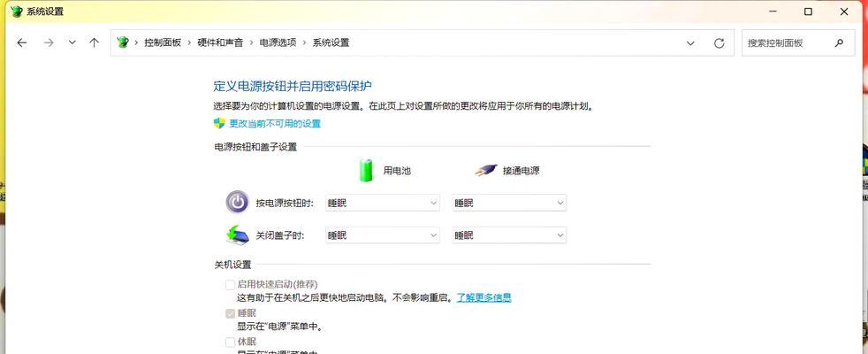The image size is (868, 354).
Task: Expand the address bar history dropdown
Action: 690,43
